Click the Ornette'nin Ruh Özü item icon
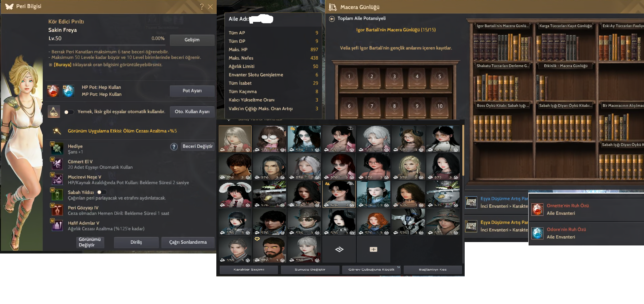 coord(538,209)
